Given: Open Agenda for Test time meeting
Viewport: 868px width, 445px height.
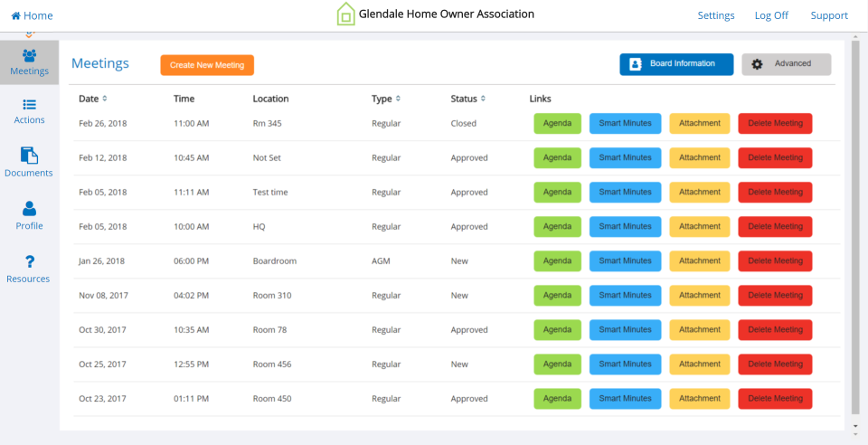Looking at the screenshot, I should pos(558,192).
